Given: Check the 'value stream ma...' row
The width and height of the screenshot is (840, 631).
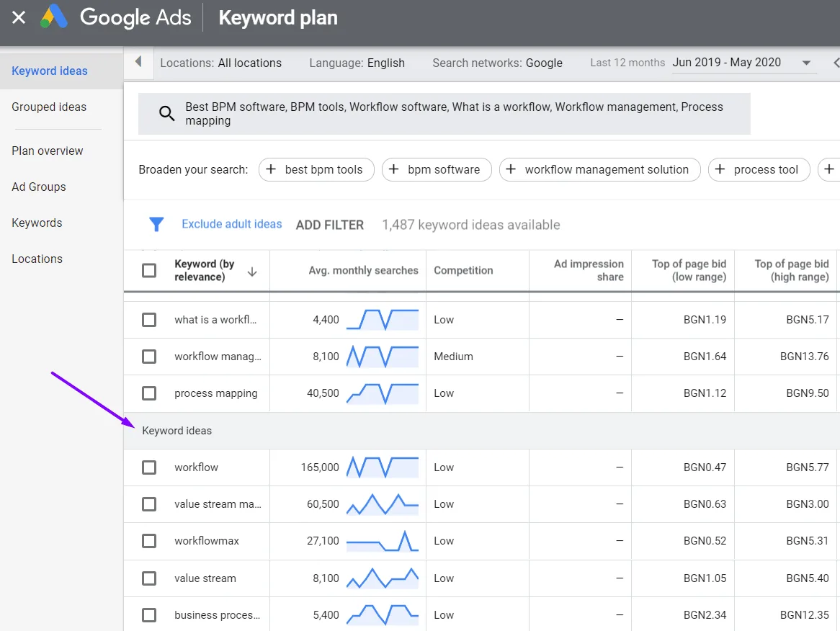Looking at the screenshot, I should click(x=149, y=504).
